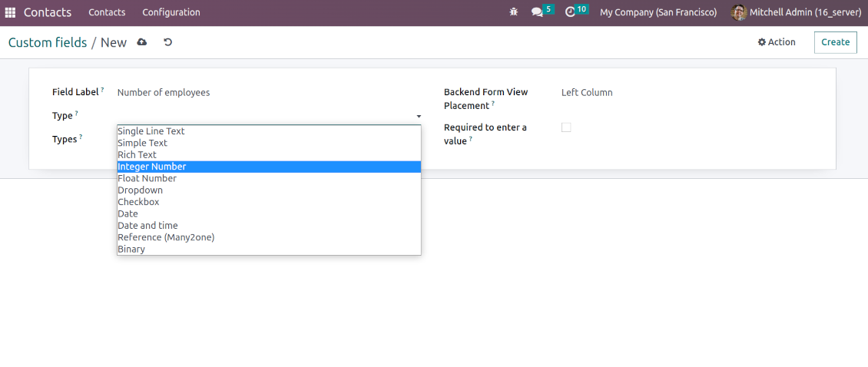Viewport: 868px width, 367px height.
Task: Pick Reference (Many2one) type option
Action: (x=166, y=237)
